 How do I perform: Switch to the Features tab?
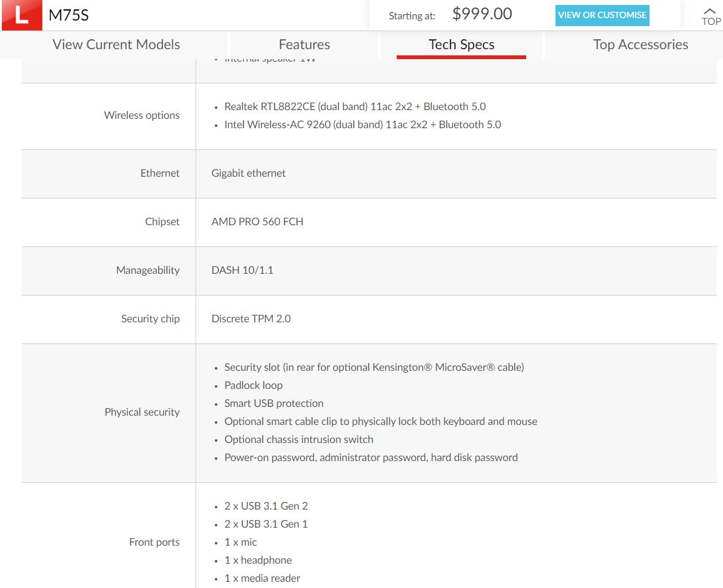[x=305, y=45]
